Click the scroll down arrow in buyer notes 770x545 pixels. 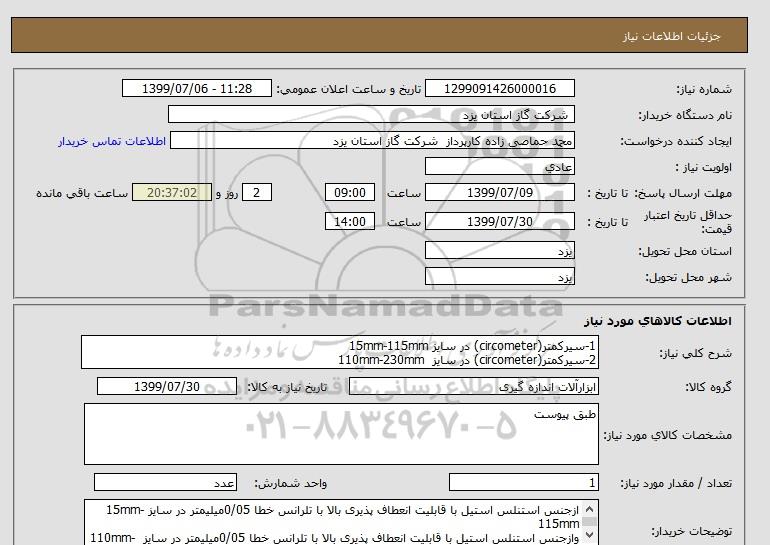(x=590, y=534)
